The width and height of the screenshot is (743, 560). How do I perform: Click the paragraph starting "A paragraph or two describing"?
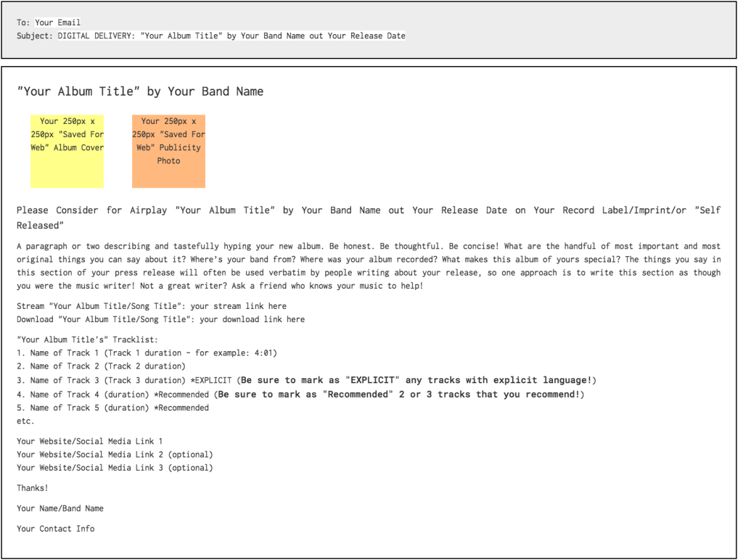click(x=369, y=265)
